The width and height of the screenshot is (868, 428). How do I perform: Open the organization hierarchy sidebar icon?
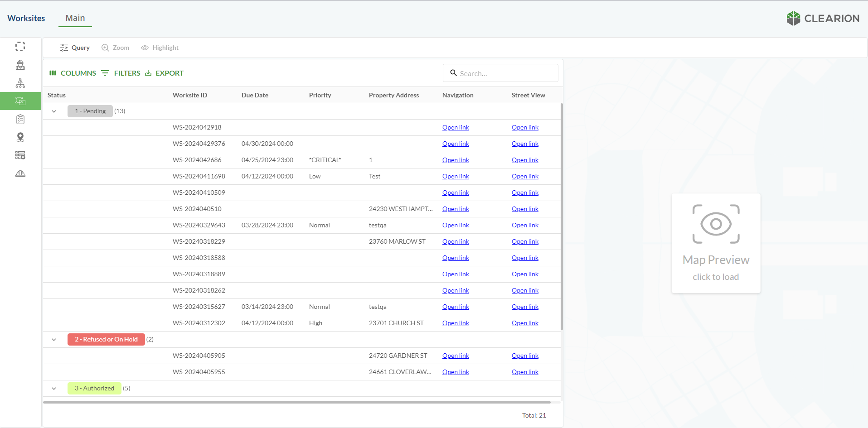pos(20,83)
